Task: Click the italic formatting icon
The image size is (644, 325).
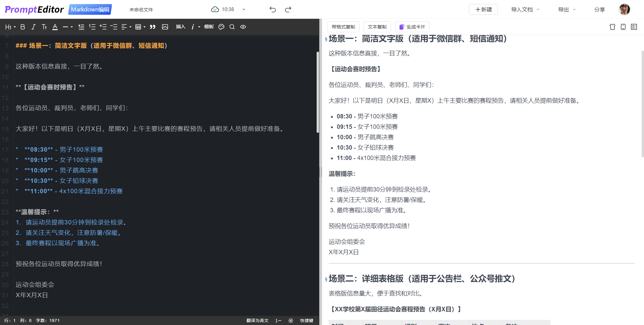Action: point(33,27)
